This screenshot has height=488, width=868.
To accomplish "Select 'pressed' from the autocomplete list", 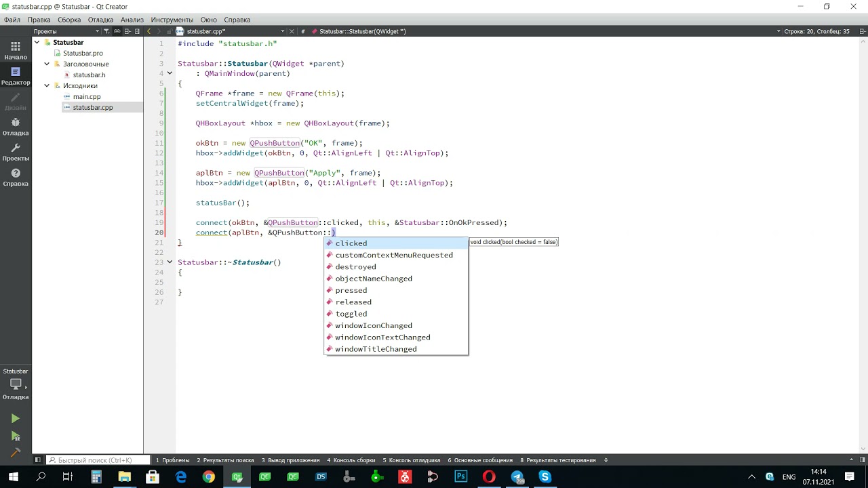I will pos(351,290).
